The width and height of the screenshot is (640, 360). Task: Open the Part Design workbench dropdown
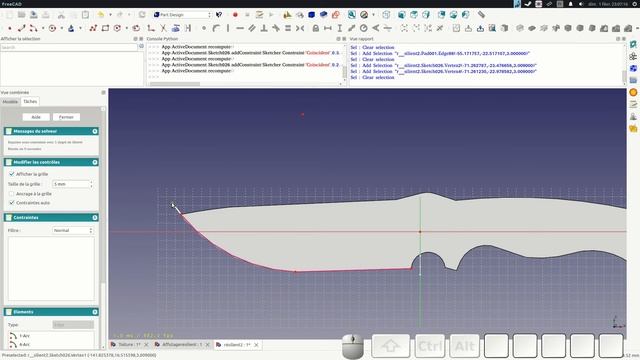point(182,15)
